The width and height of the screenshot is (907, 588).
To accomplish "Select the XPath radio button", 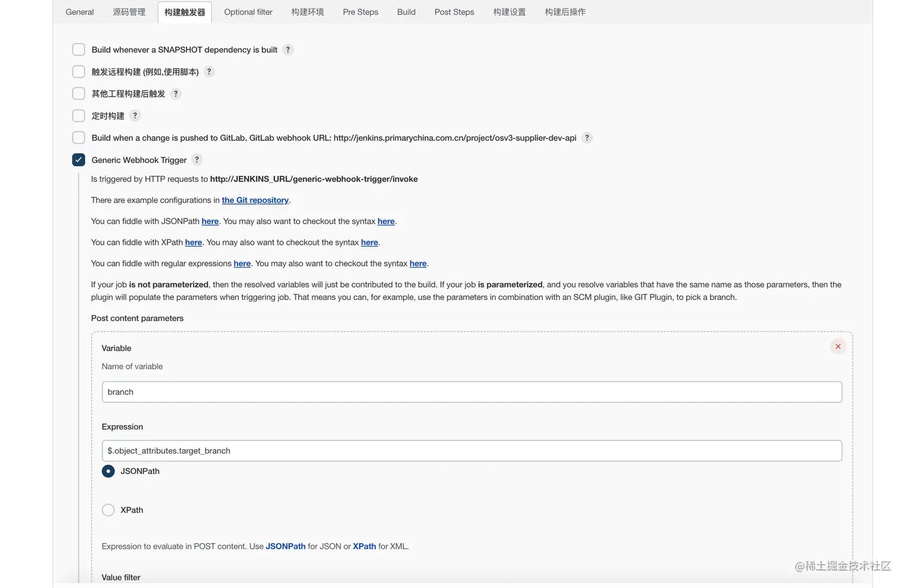I will [x=108, y=510].
